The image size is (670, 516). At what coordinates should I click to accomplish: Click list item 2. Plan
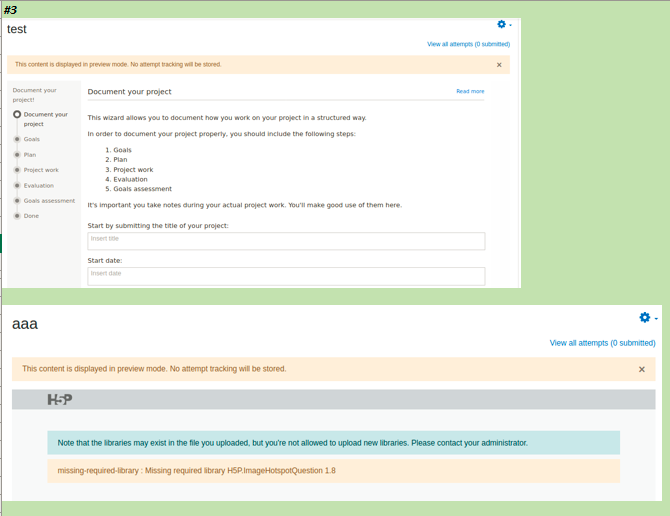pos(116,159)
